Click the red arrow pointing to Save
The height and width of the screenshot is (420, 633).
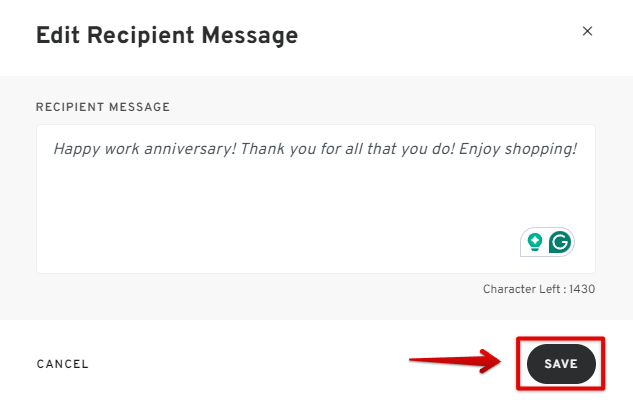(x=455, y=360)
